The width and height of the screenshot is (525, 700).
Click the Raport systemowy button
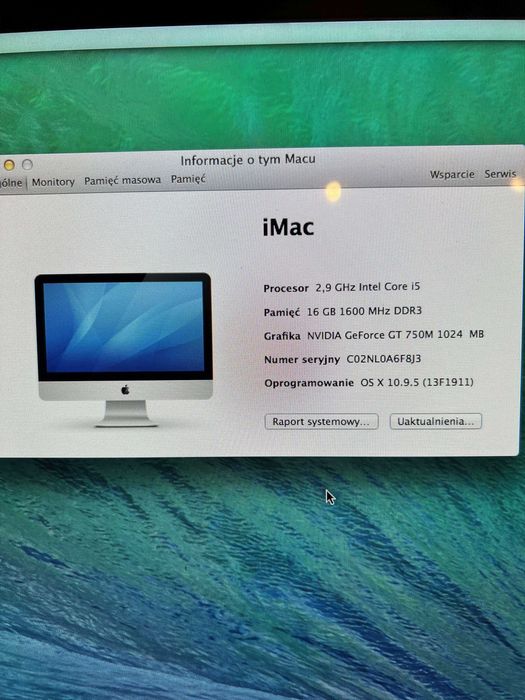pyautogui.click(x=321, y=421)
